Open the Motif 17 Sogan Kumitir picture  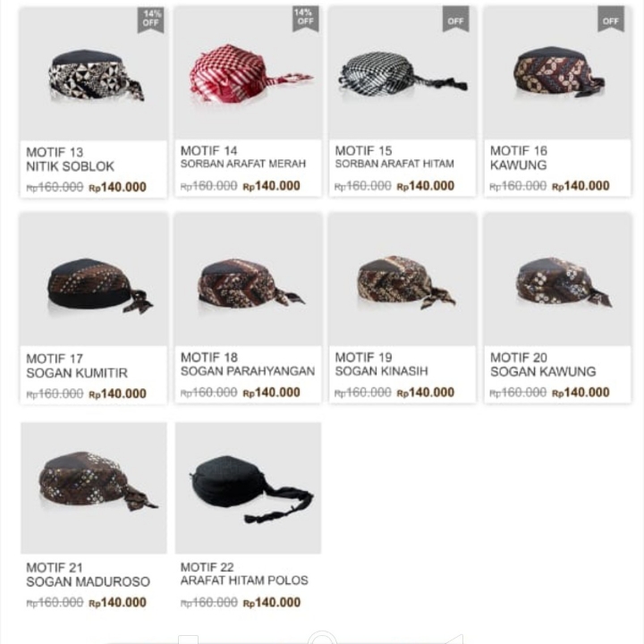pos(94,280)
